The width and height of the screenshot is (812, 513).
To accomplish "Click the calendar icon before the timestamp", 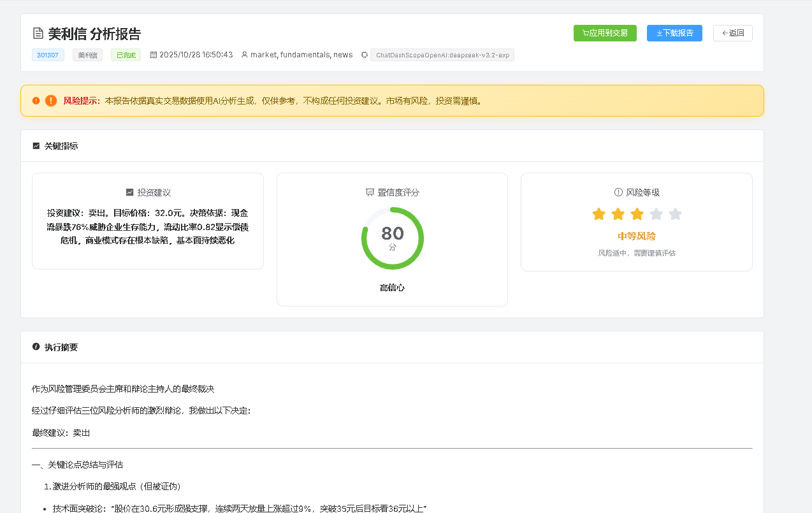I will (x=153, y=55).
